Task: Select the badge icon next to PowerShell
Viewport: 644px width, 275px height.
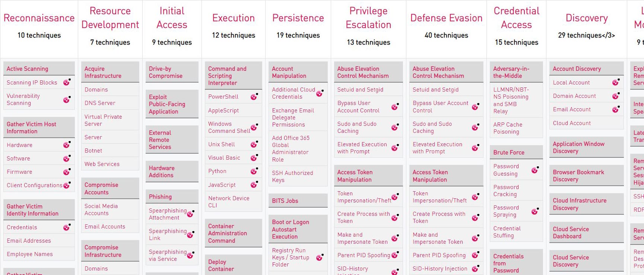Action: click(254, 97)
